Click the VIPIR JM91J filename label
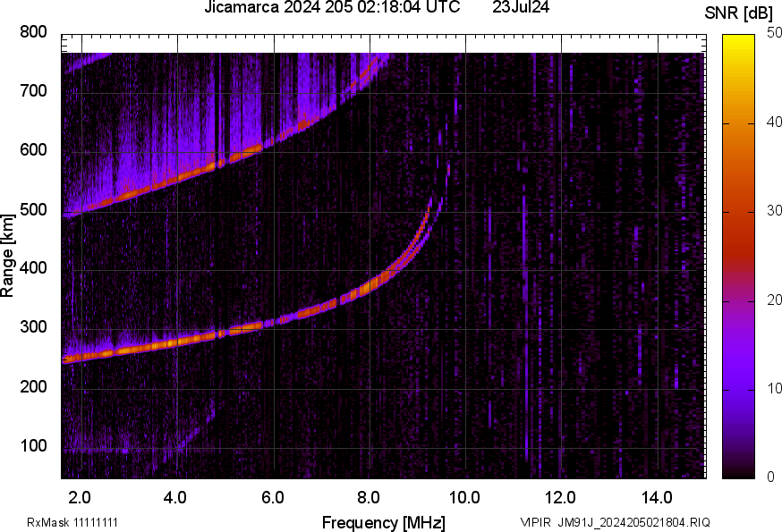This screenshot has height=532, width=782. tap(615, 522)
